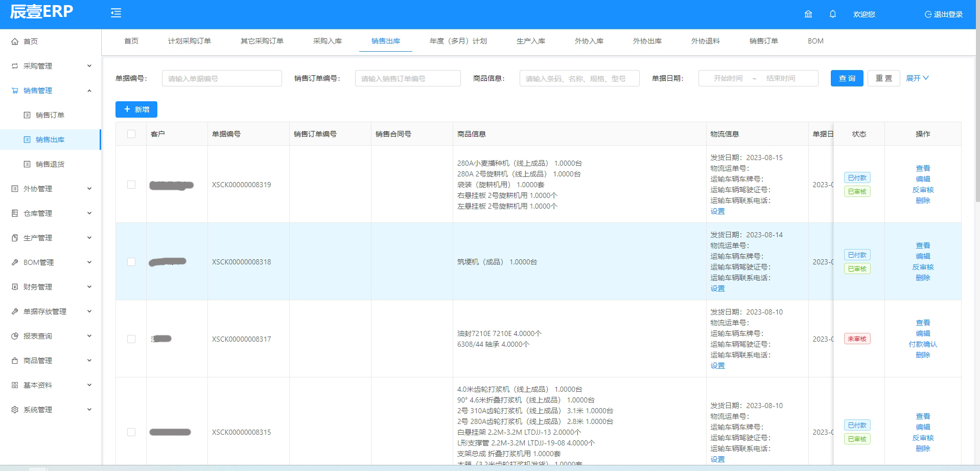Expand the BOM管理 menu chevron
This screenshot has height=471, width=980.
click(89, 262)
